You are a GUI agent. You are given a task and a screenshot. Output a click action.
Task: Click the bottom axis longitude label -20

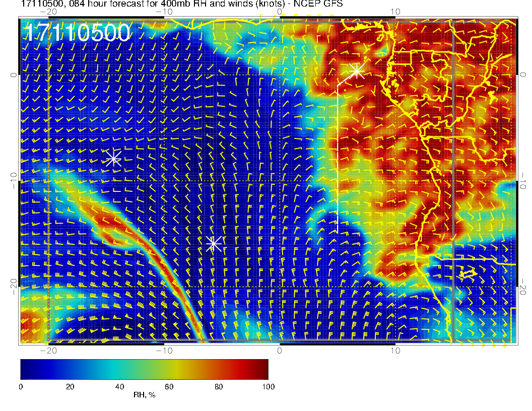pyautogui.click(x=48, y=350)
